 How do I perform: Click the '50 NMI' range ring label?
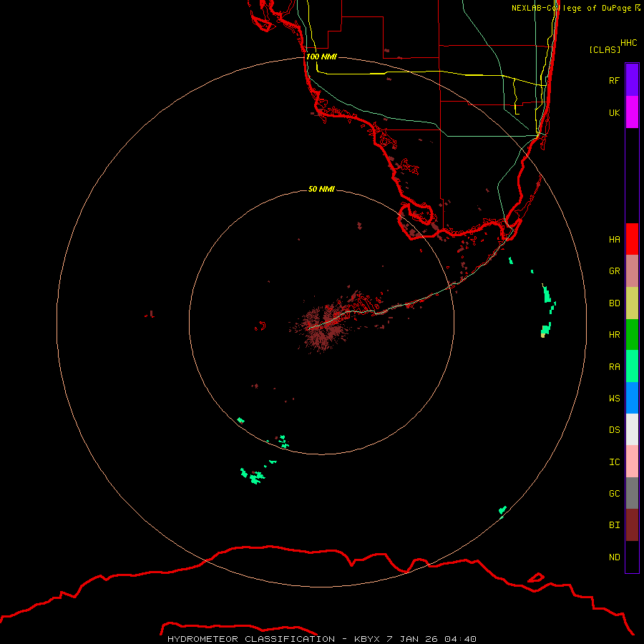click(x=321, y=189)
